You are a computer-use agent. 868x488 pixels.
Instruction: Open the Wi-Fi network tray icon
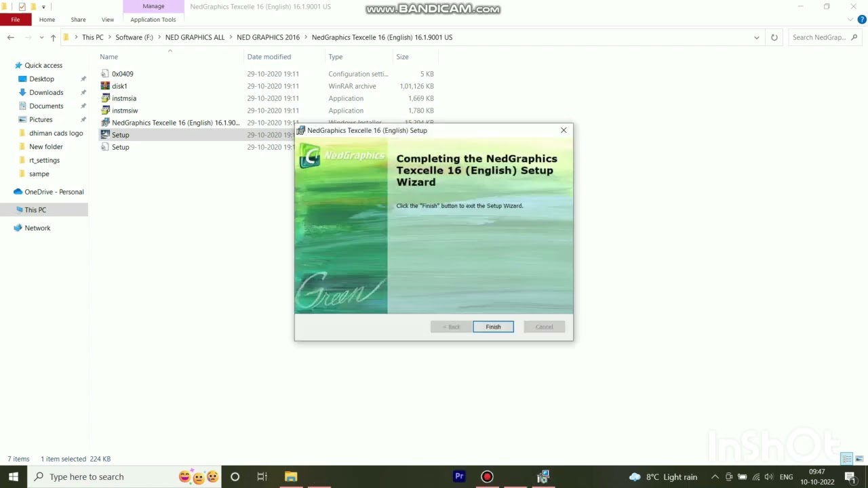coord(755,476)
